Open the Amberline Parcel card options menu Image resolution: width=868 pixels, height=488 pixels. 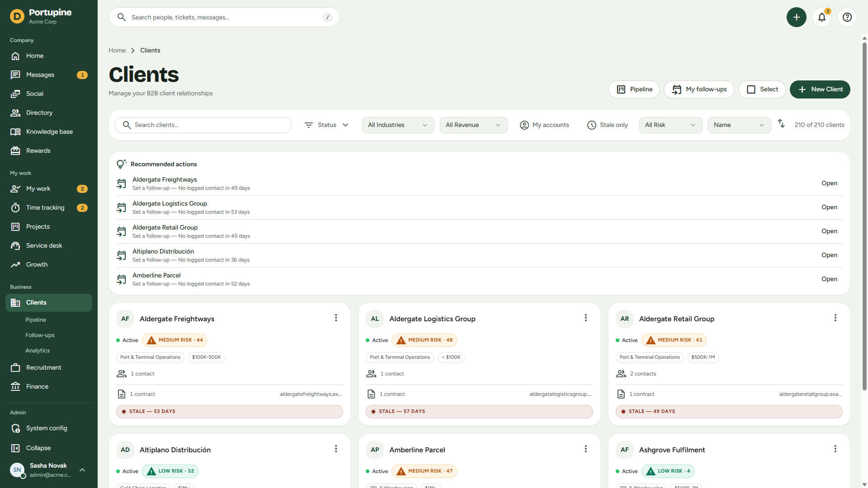click(585, 449)
